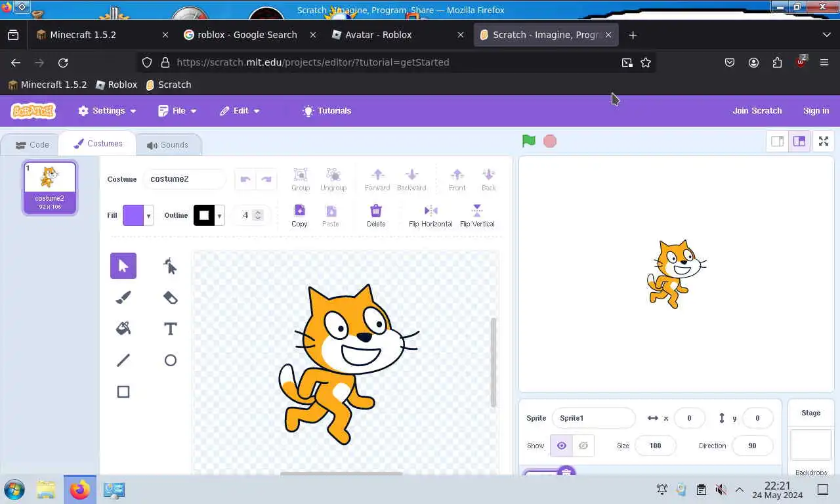The height and width of the screenshot is (504, 840).
Task: Open the Avatar - Roblox tab
Action: 398,35
